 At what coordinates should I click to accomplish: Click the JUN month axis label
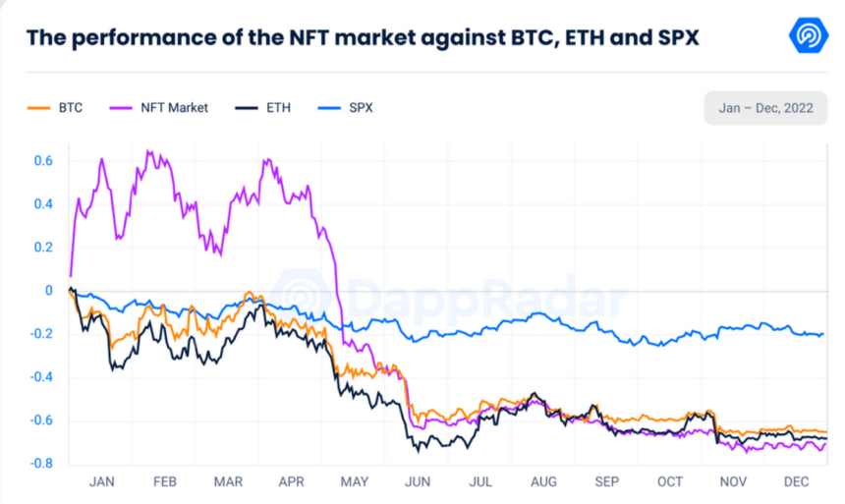(x=418, y=481)
